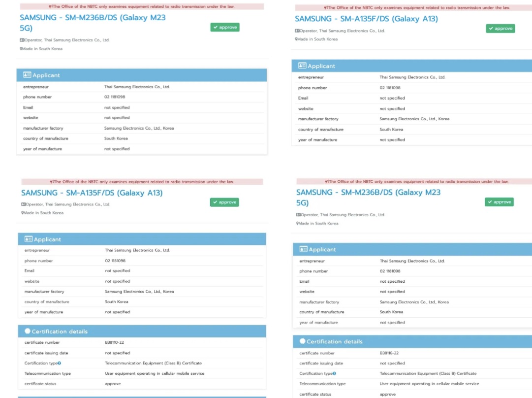The width and height of the screenshot is (532, 398).
Task: Click approve button beside upper-right Galaxy A13
Action: 501,29
